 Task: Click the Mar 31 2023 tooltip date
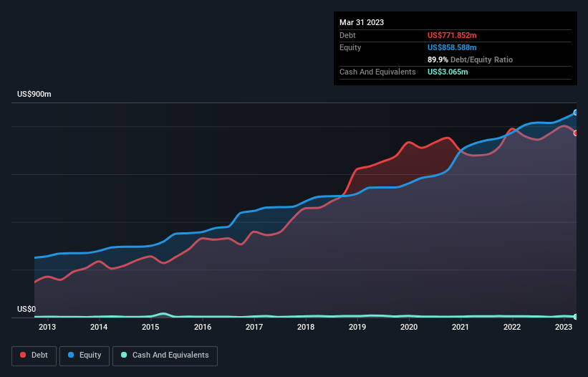click(362, 22)
